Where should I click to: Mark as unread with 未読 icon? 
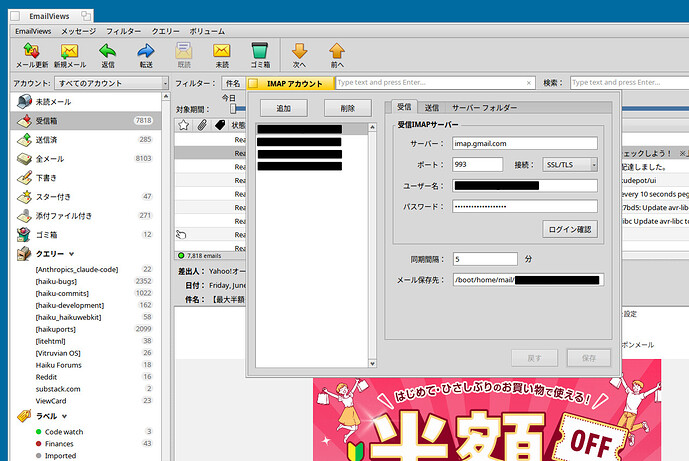click(222, 51)
